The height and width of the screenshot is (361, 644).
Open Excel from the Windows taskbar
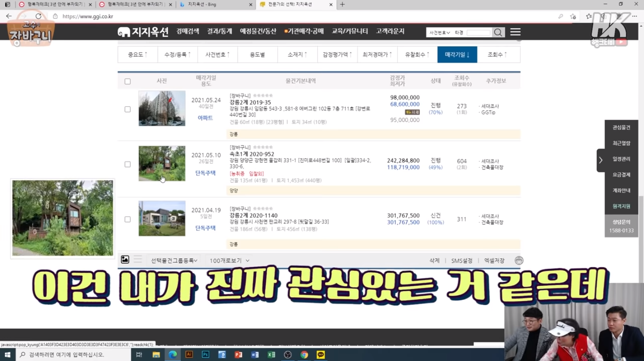271,355
